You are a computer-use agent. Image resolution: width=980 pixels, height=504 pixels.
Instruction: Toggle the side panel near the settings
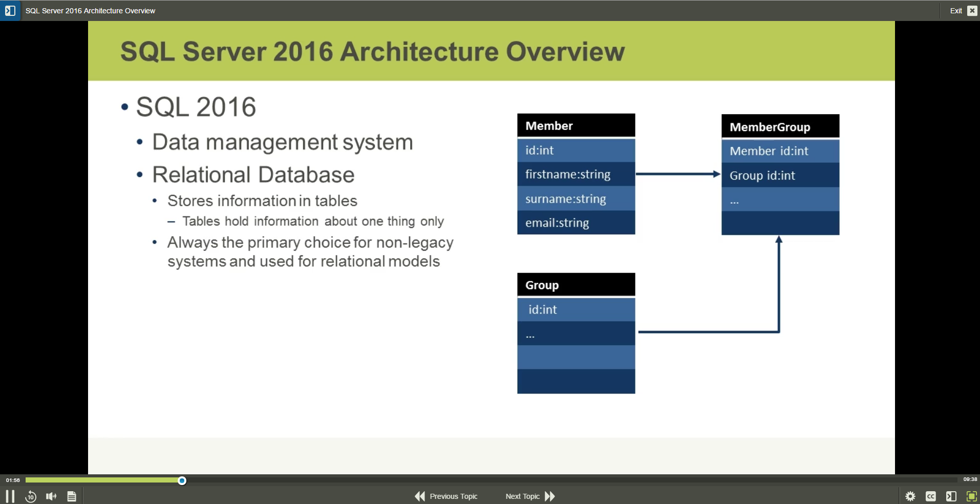click(x=951, y=496)
